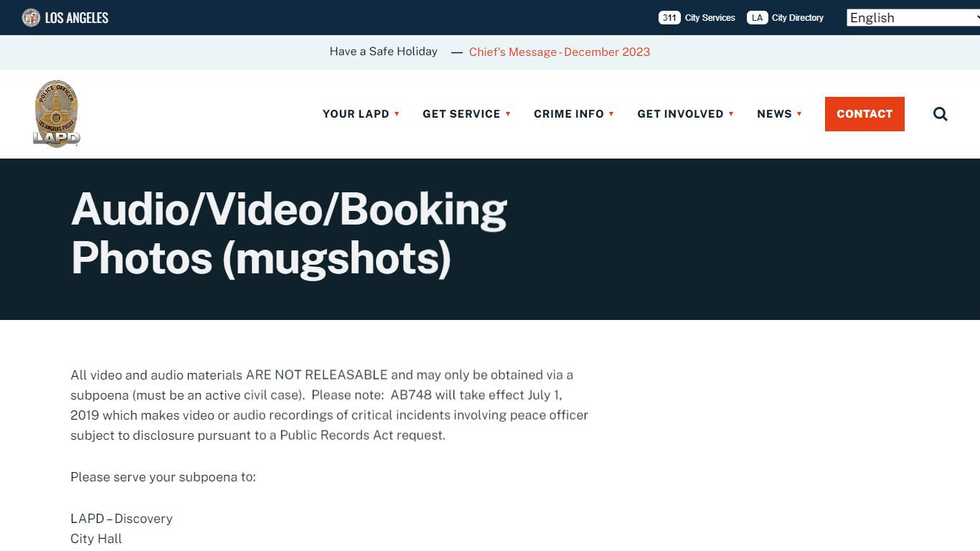Open the Chief's Message - December 2023 link
Viewport: 980px width, 551px height.
[x=560, y=52]
